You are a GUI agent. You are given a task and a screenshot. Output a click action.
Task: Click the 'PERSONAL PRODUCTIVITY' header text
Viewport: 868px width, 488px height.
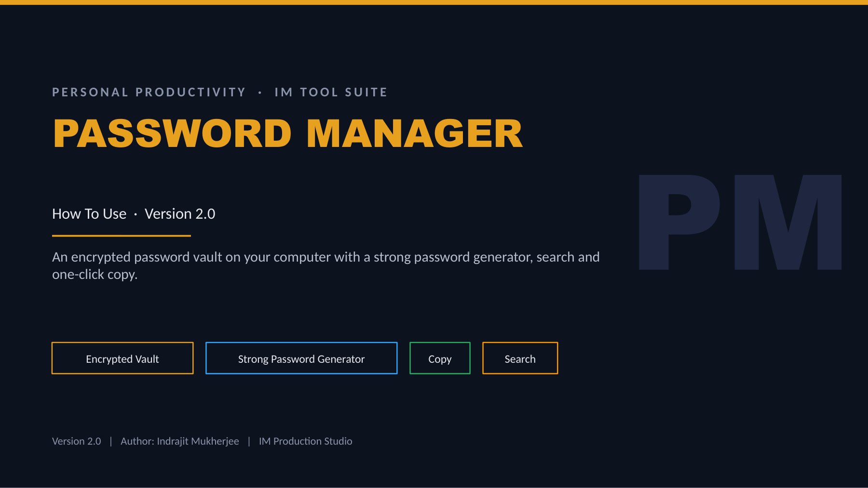(x=149, y=92)
